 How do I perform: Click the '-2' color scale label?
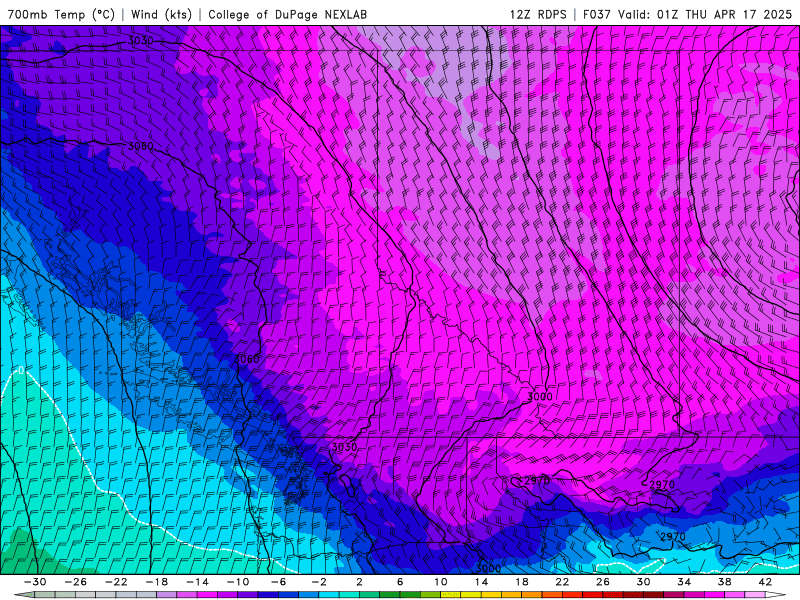coord(319,582)
